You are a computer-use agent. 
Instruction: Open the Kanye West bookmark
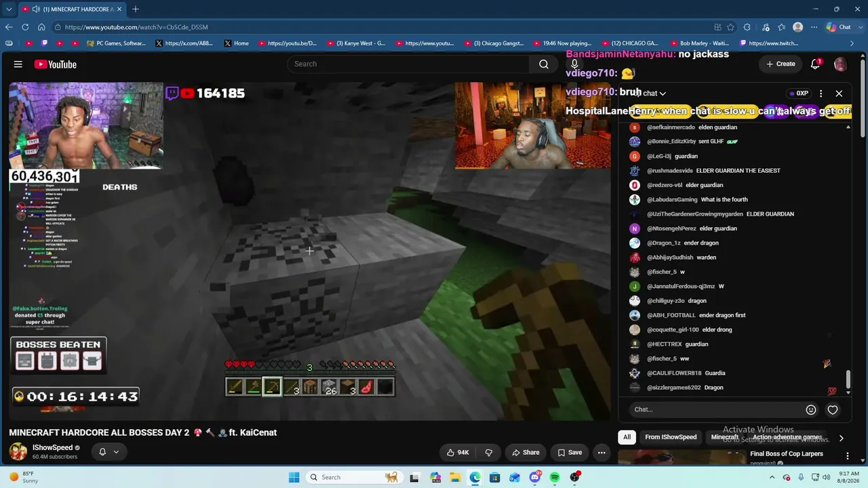pos(356,43)
